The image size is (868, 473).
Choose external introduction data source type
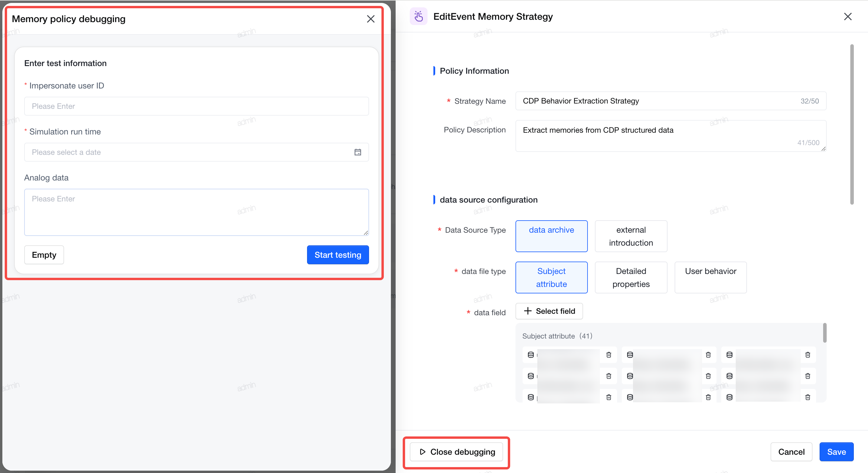pos(631,236)
